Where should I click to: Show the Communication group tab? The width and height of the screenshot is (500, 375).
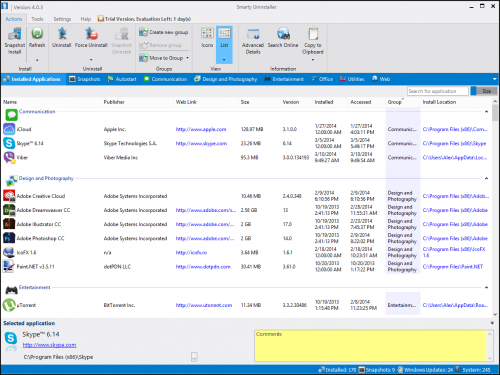click(x=165, y=79)
